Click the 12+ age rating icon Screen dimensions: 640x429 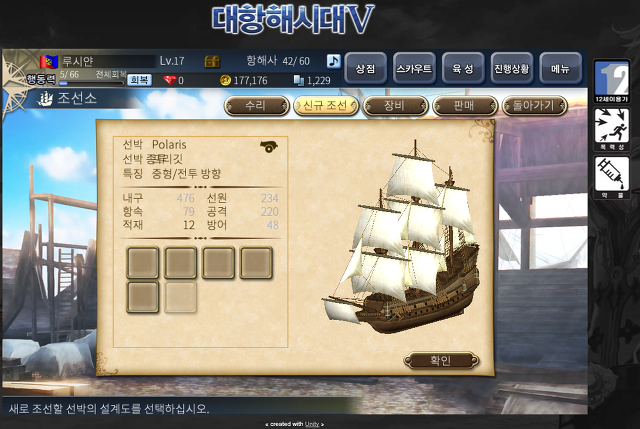pos(611,81)
